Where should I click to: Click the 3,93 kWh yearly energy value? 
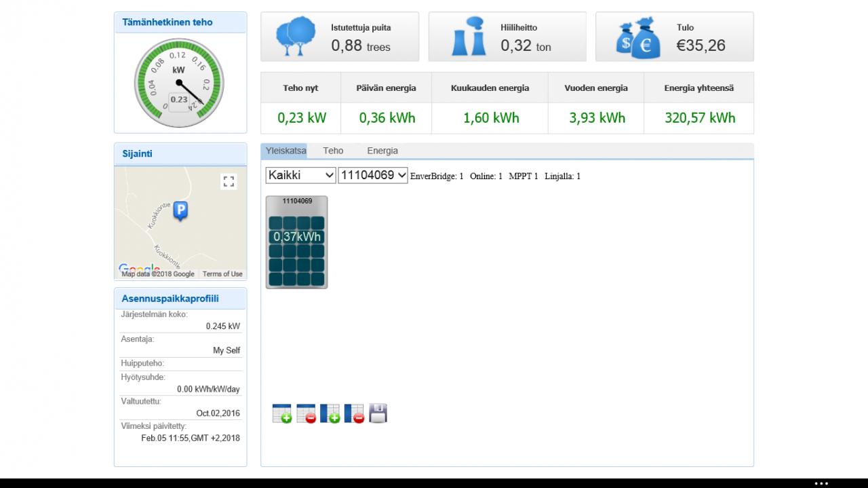coord(597,118)
